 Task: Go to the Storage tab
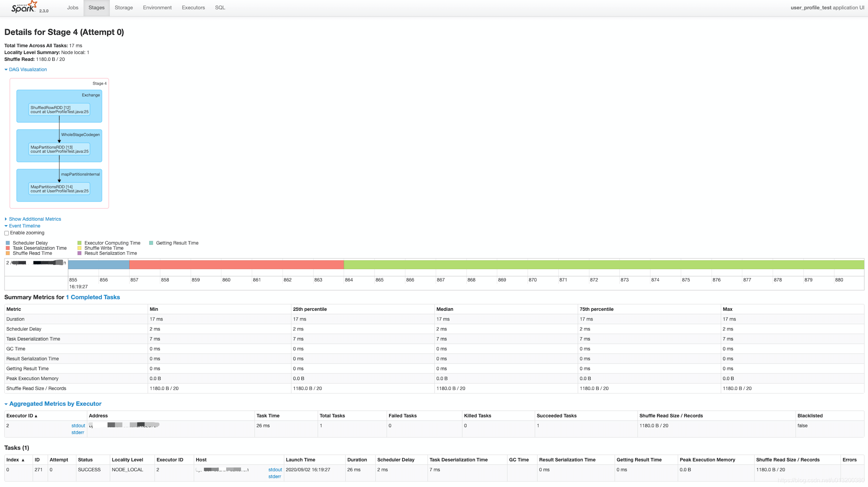click(123, 8)
